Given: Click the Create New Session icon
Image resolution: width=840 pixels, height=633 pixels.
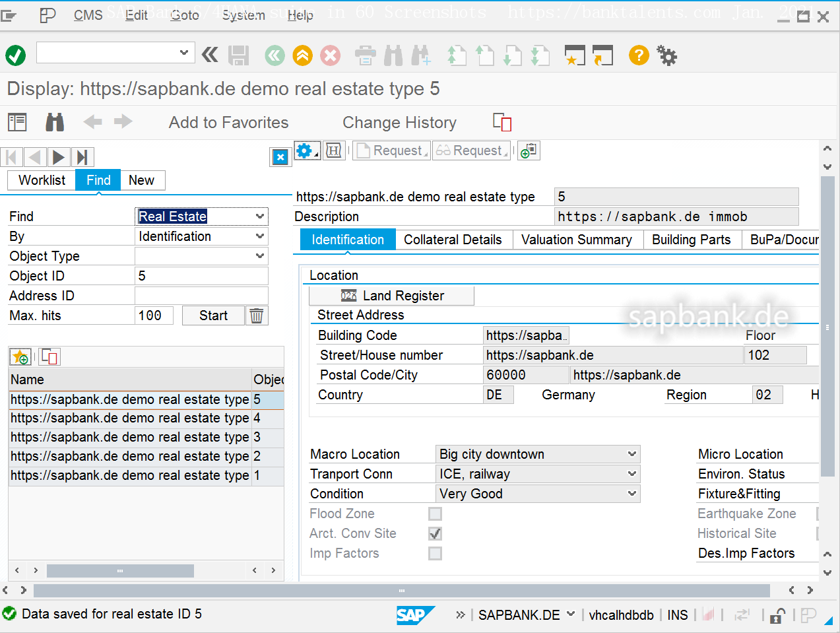Looking at the screenshot, I should point(575,55).
